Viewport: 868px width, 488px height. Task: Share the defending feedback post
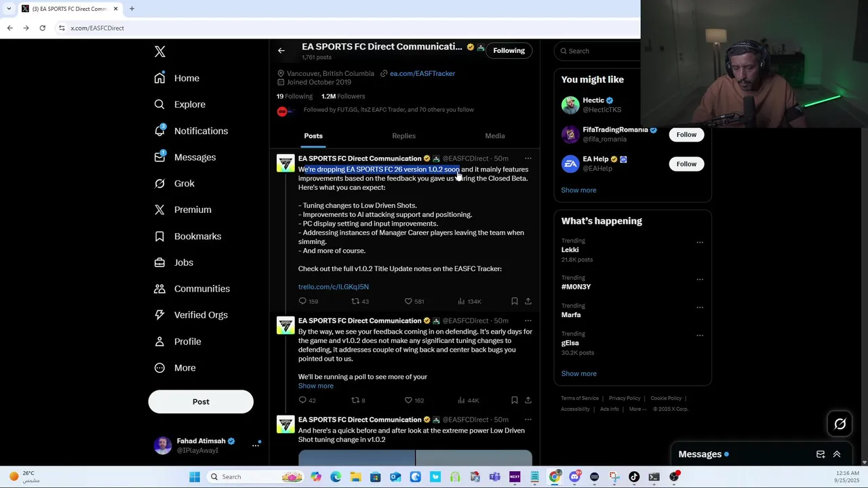click(528, 400)
